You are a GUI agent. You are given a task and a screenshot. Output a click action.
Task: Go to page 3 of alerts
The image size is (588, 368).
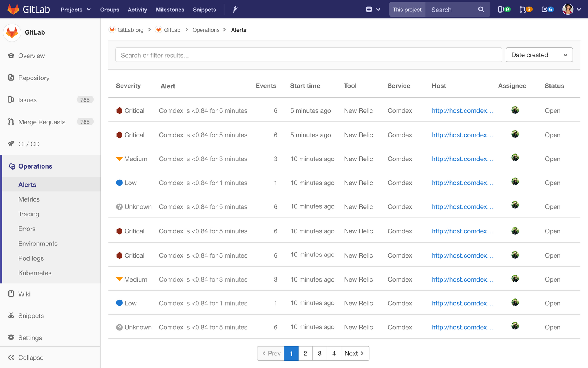[x=320, y=353]
